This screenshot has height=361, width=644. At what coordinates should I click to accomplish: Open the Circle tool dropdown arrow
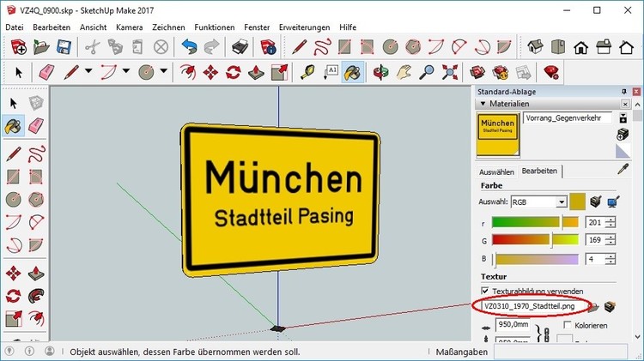(163, 71)
